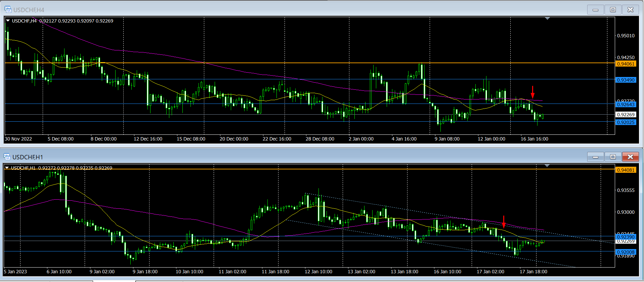This screenshot has width=644, height=282.
Task: Click the USDCHF,H4 window chart icon
Action: [x=7, y=9]
